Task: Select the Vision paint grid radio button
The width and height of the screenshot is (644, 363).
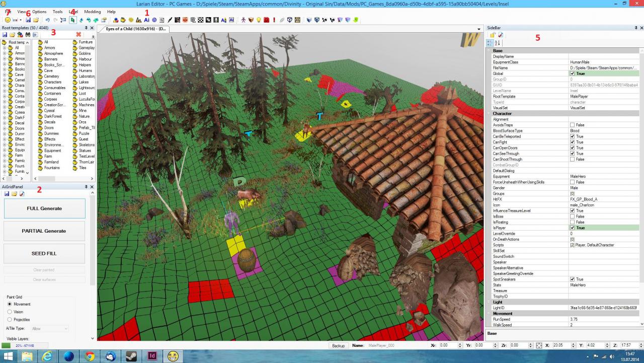Action: (x=10, y=312)
